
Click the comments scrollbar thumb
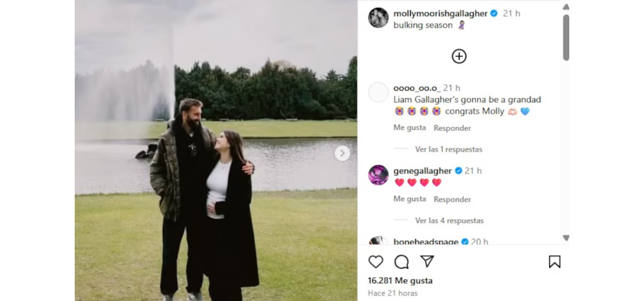[x=566, y=37]
